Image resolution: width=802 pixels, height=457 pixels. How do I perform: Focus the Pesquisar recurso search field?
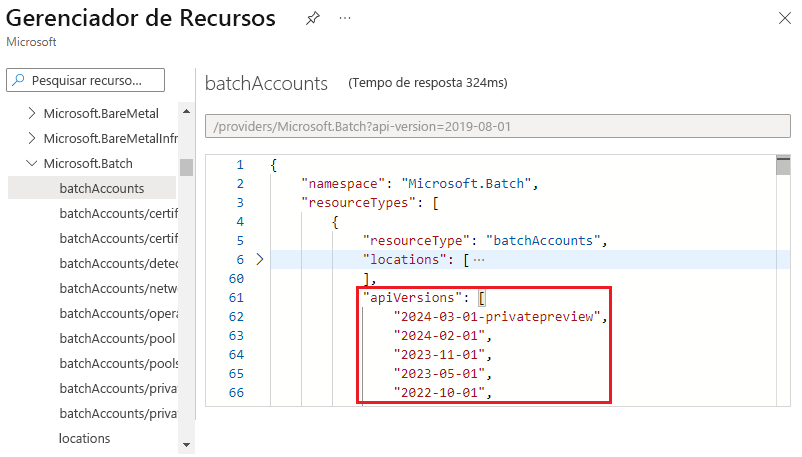[95, 80]
